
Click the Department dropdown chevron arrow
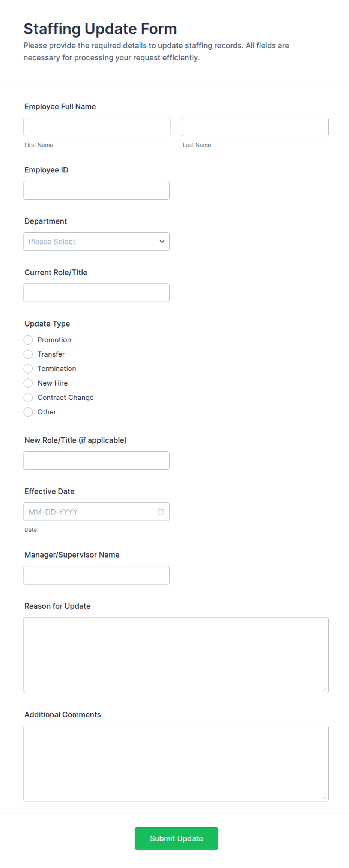click(162, 242)
